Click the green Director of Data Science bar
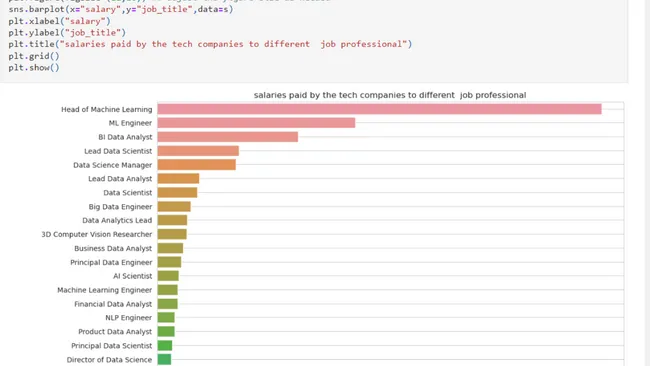Screen dimensions: 650x366 pos(164,359)
